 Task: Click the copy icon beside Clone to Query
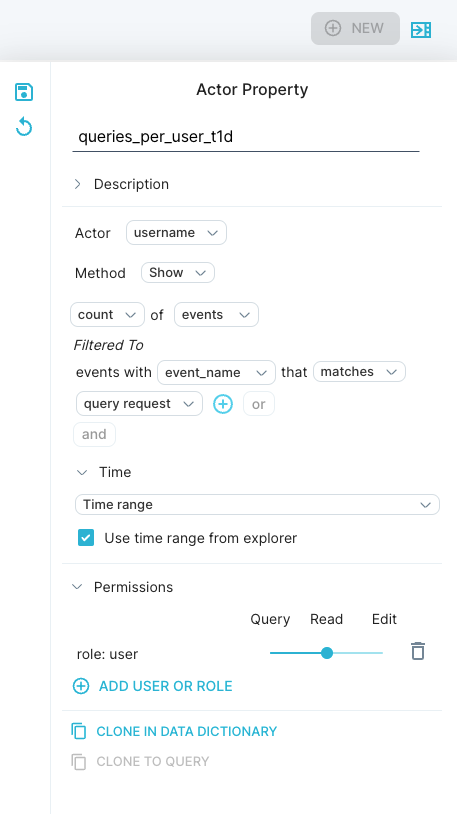(x=79, y=762)
